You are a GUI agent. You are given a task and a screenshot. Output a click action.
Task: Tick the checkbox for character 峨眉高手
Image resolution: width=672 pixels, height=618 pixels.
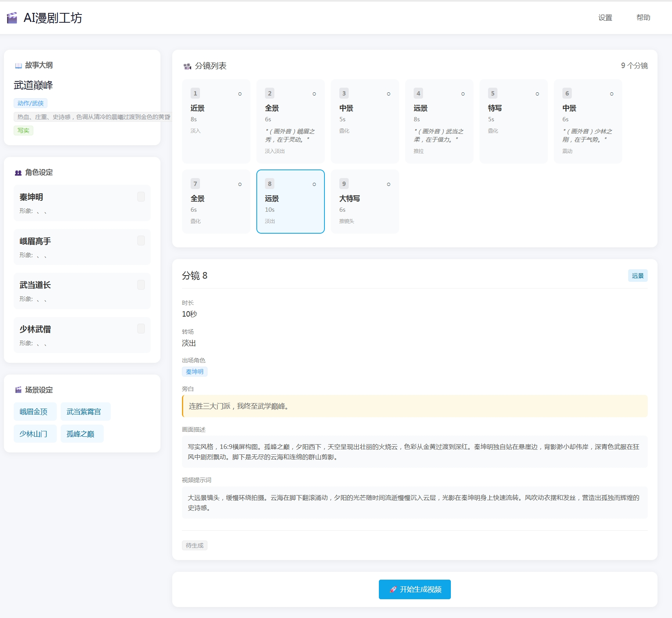tap(141, 241)
